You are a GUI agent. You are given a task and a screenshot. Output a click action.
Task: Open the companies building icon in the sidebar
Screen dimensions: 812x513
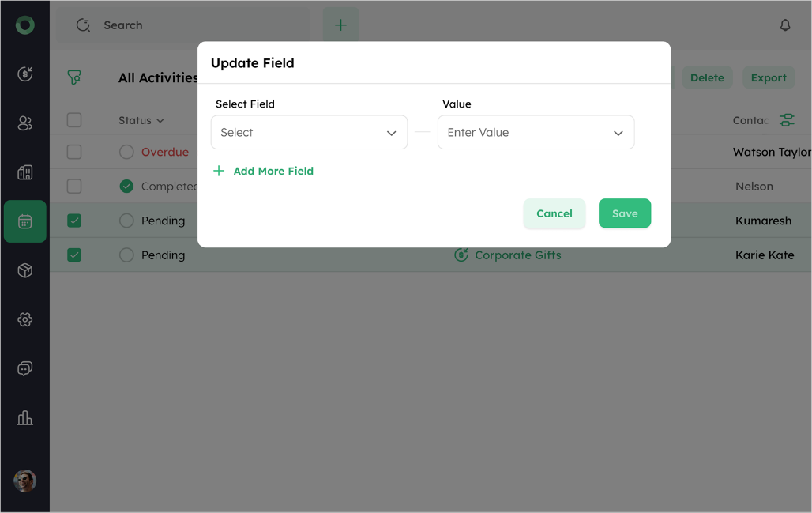click(24, 172)
